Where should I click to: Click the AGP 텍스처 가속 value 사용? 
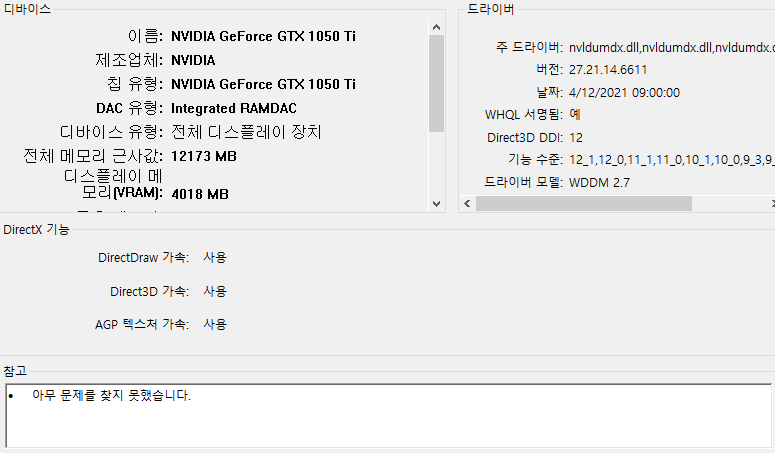[x=215, y=325]
